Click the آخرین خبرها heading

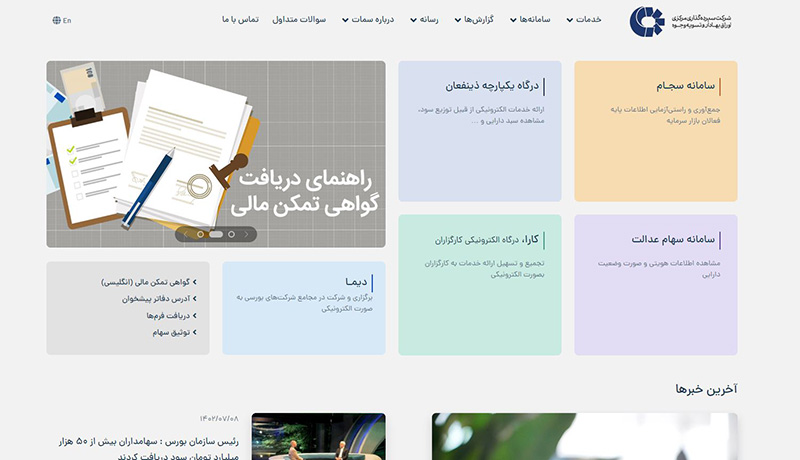click(706, 389)
